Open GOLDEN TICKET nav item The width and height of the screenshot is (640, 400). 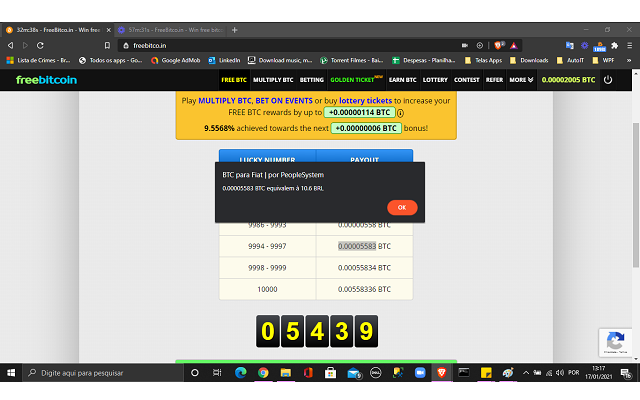click(356, 79)
